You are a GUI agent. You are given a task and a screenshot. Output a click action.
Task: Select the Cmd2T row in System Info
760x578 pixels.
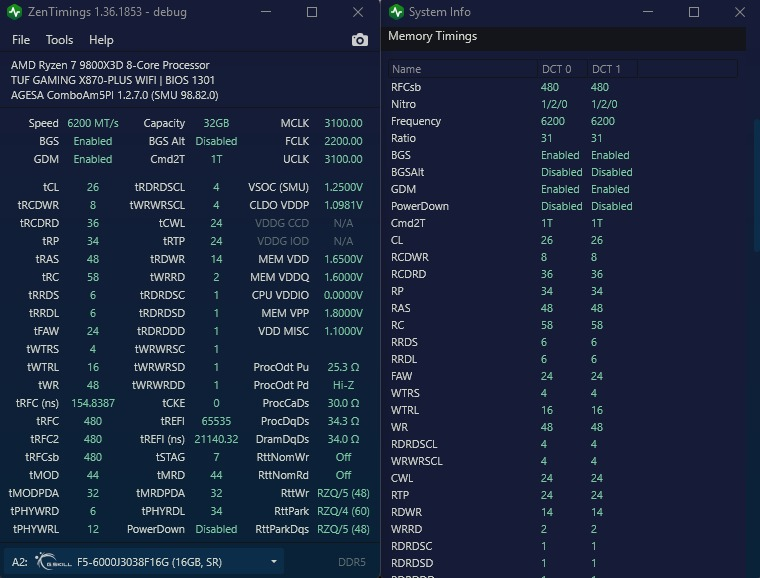pyautogui.click(x=562, y=223)
